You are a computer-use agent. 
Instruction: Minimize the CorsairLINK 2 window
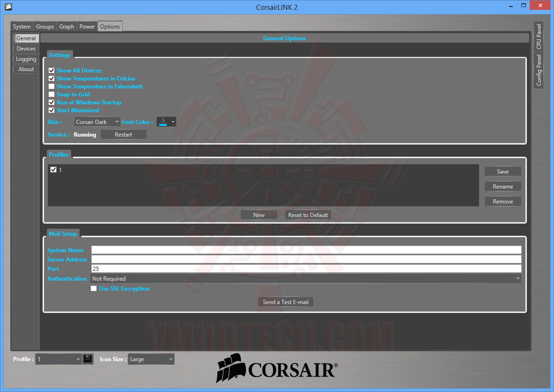511,6
